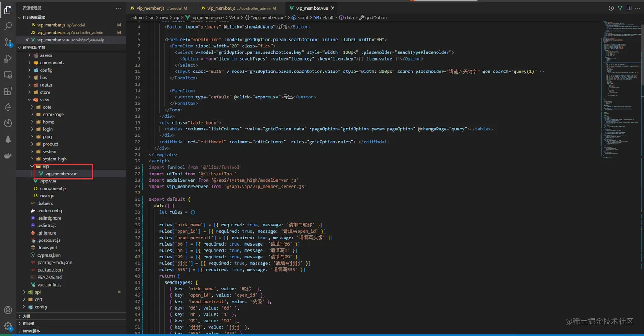
Task: Open the .babelrc file
Action: pos(71,203)
